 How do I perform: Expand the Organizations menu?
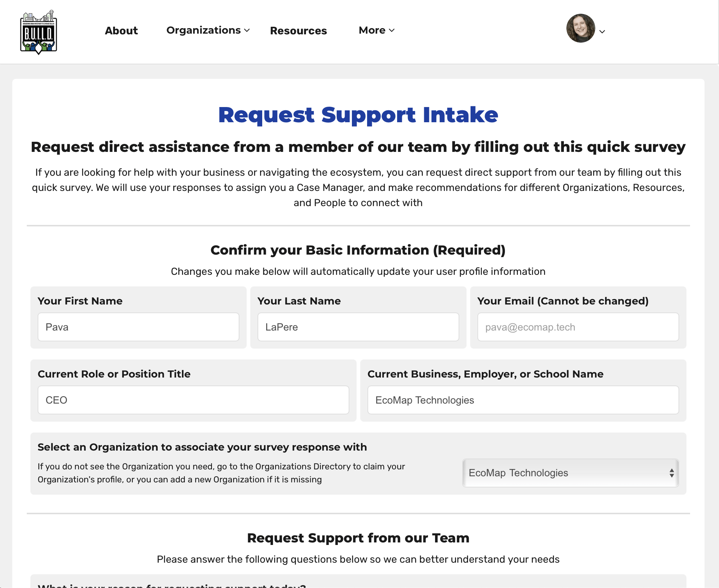coord(208,30)
